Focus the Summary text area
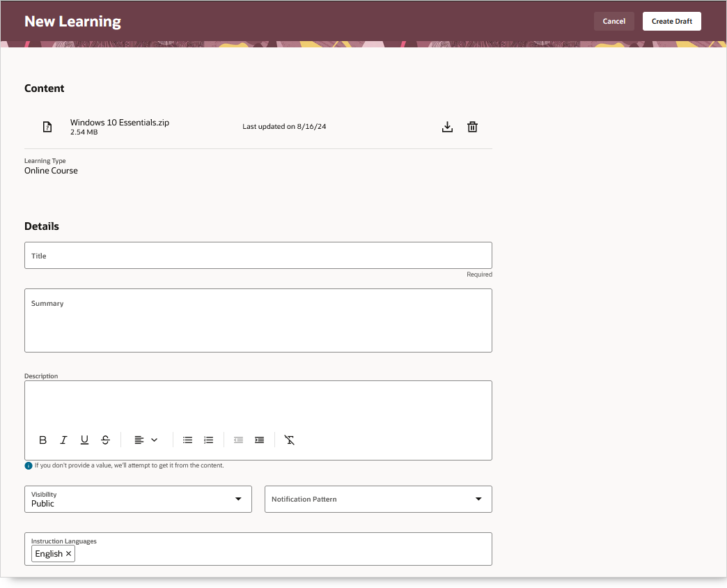This screenshot has width=727, height=588. (x=258, y=320)
